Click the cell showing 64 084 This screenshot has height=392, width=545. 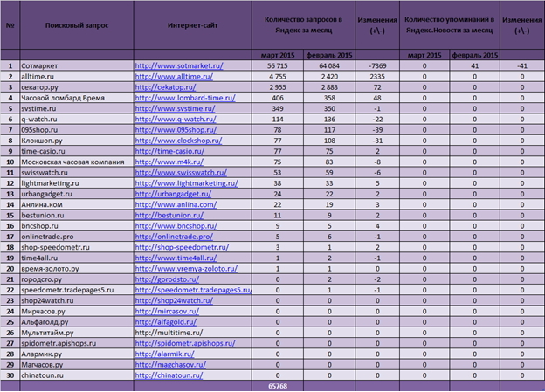(x=329, y=65)
